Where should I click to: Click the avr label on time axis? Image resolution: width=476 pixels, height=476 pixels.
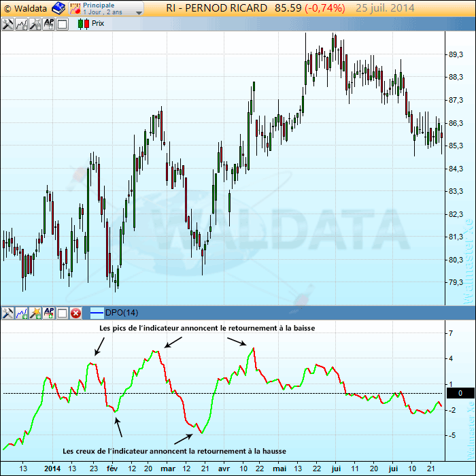pos(224,469)
